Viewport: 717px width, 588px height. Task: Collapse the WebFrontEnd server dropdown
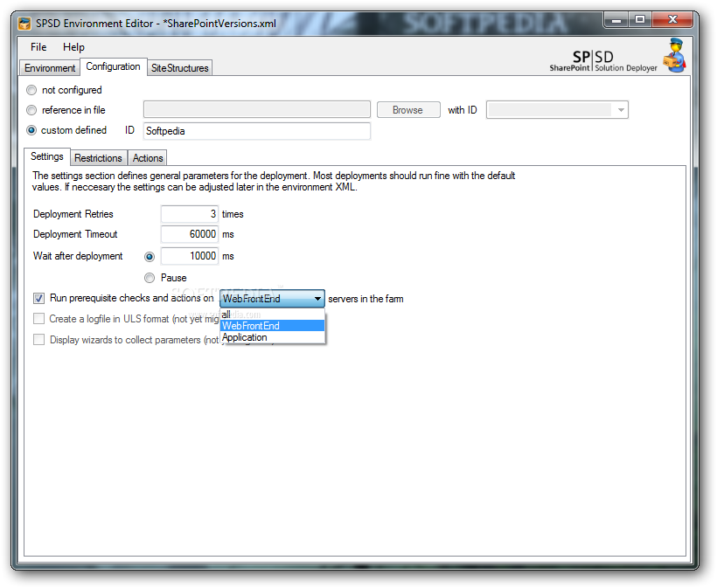(x=272, y=299)
